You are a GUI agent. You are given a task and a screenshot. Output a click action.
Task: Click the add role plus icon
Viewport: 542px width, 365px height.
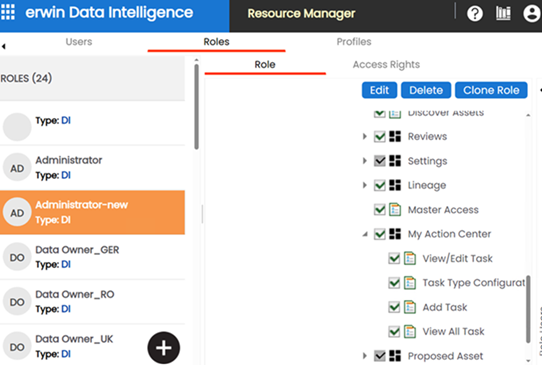[x=163, y=347]
